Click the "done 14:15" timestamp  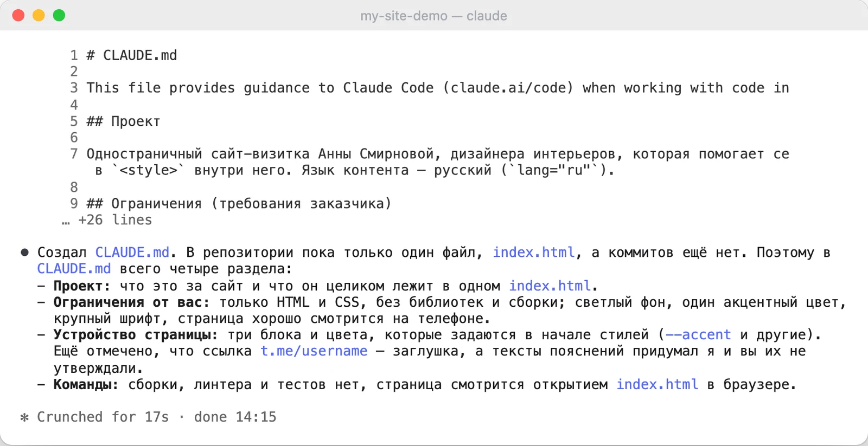[x=235, y=417]
